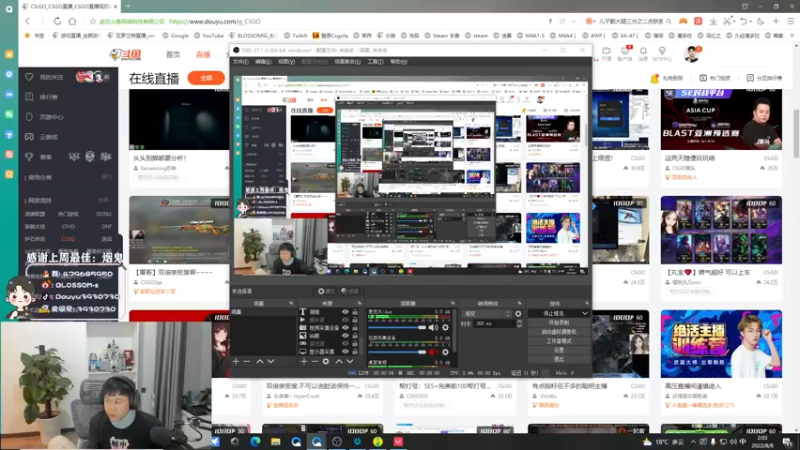Click start recording button in OBS controls
Image resolution: width=800 pixels, height=450 pixels.
pos(559,322)
